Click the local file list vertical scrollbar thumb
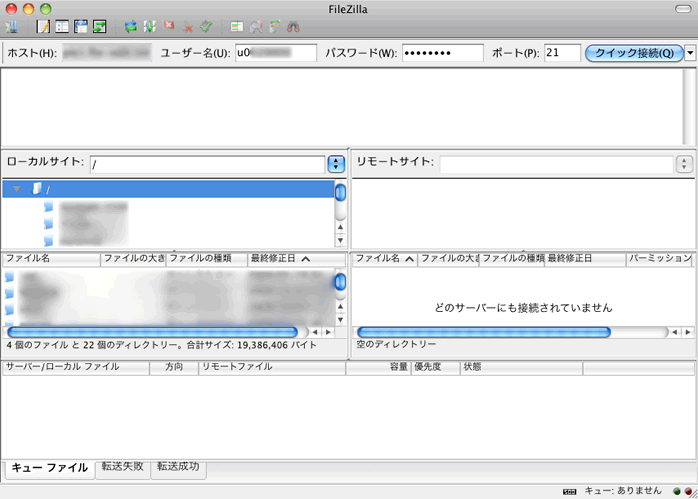 [341, 282]
